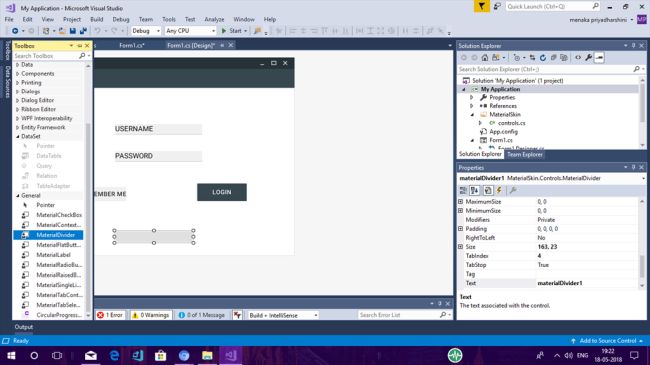This screenshot has width=650, height=365.
Task: Click View Code icon in Solution Explorer
Action: (578, 58)
